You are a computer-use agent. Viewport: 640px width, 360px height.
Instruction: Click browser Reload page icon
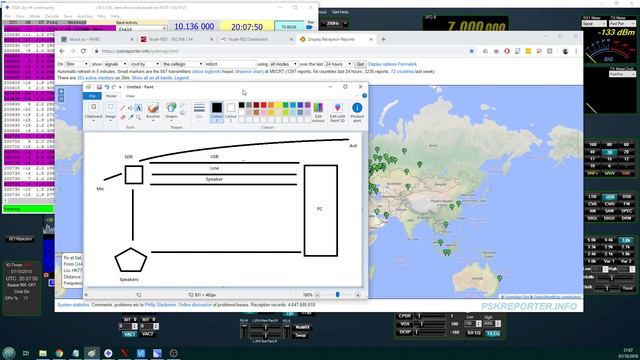pyautogui.click(x=83, y=51)
